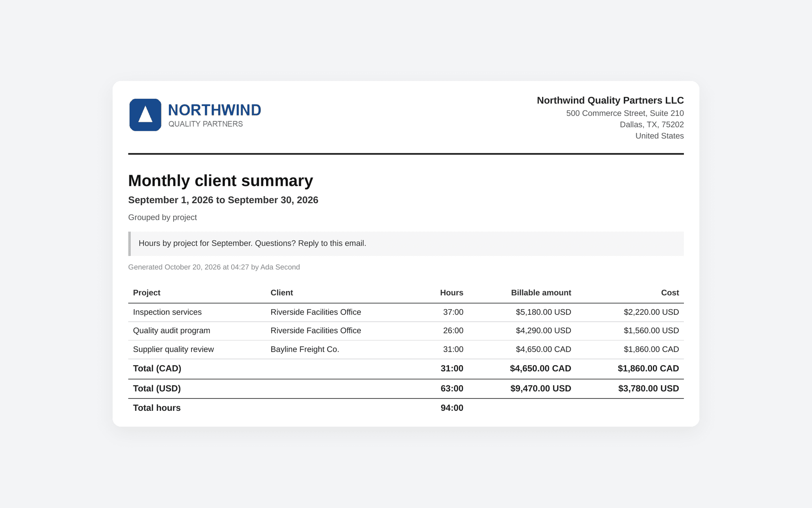The width and height of the screenshot is (812, 508).
Task: Click the 26:00 hours value
Action: tap(453, 331)
